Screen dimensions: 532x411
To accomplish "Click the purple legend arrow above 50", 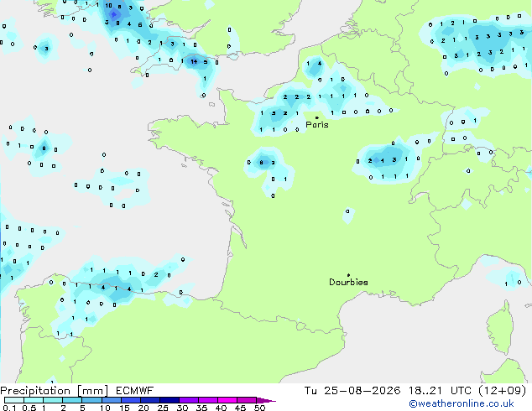I will [x=266, y=400].
